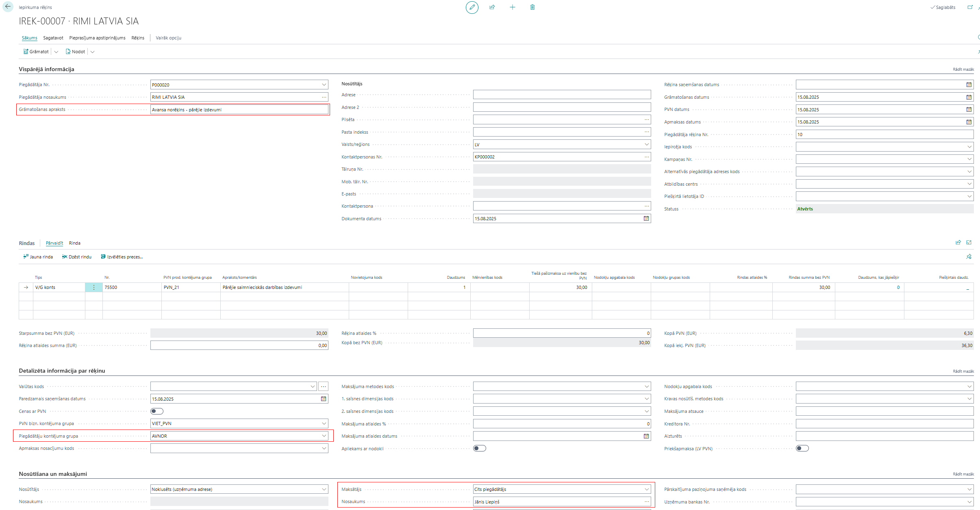Image resolution: width=980 pixels, height=510 pixels.
Task: Open the Rēķins tab
Action: 138,38
